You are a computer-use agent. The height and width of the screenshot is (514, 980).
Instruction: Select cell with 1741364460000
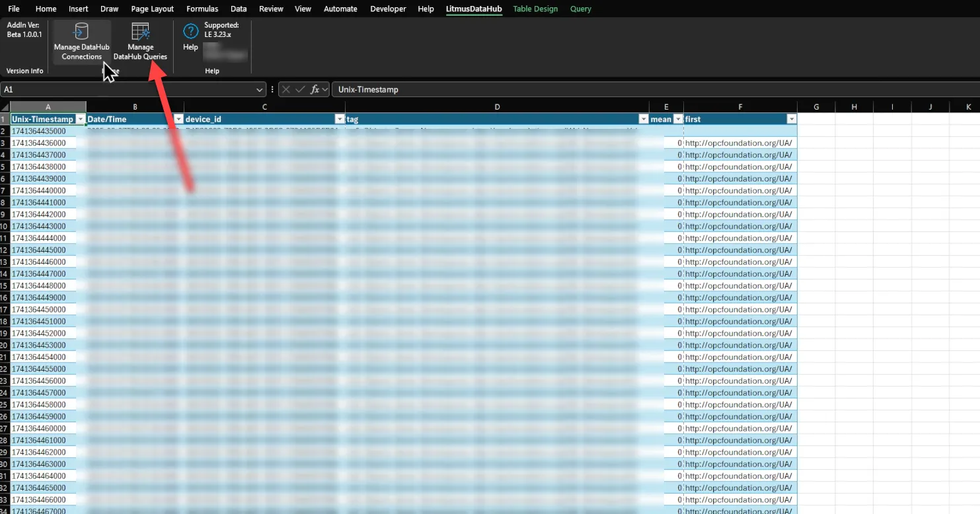(48, 428)
